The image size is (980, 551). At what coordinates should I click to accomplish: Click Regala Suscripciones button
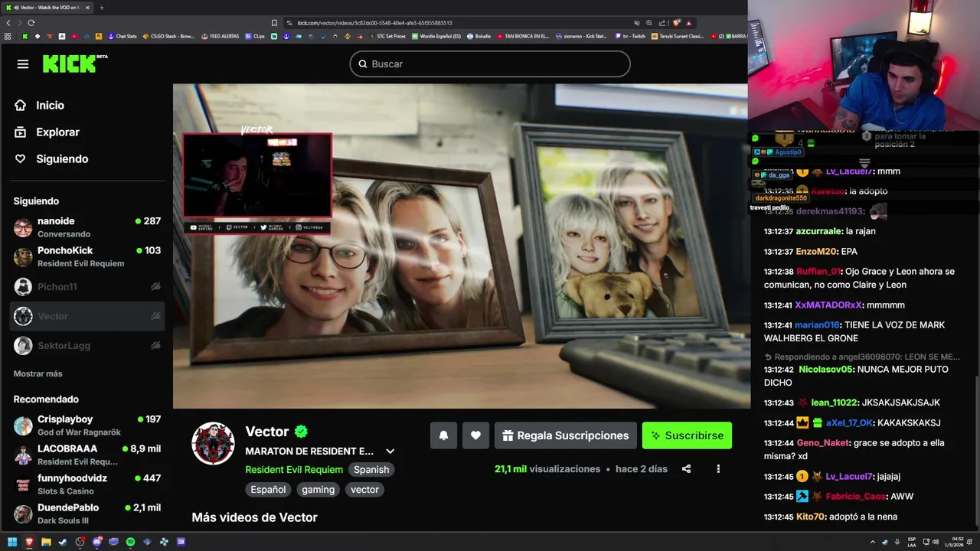point(565,435)
